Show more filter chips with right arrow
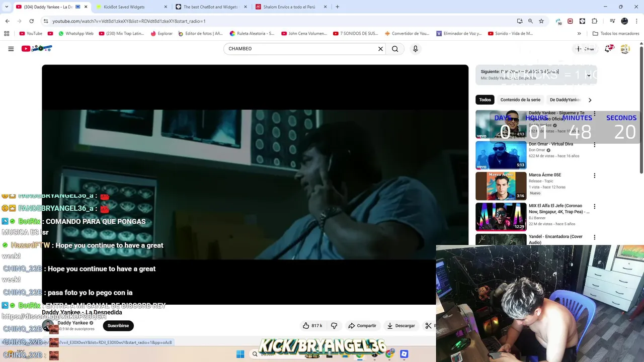The height and width of the screenshot is (362, 644). (x=590, y=100)
